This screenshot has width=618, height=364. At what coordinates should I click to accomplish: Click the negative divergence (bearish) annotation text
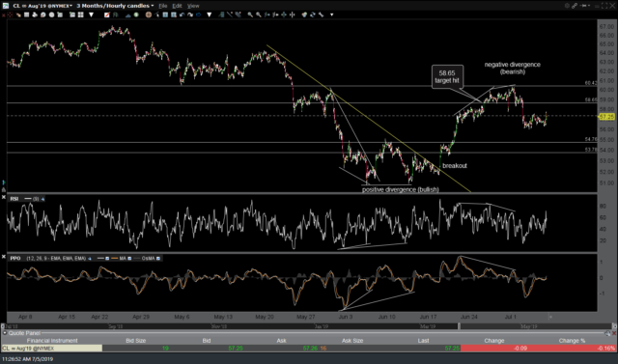pyautogui.click(x=513, y=68)
